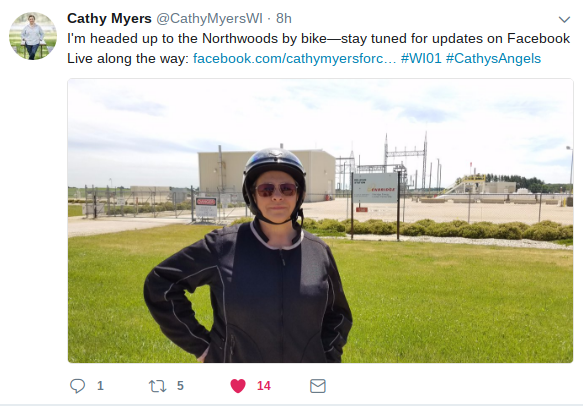The width and height of the screenshot is (583, 407).
Task: Click the reply speech bubble icon
Action: (x=77, y=386)
